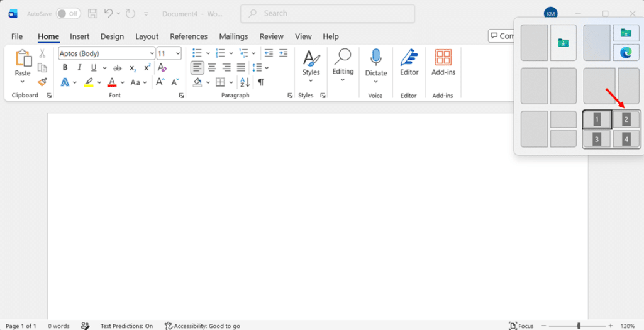The image size is (644, 330).
Task: Snap window to quadrant zone 2
Action: point(626,120)
